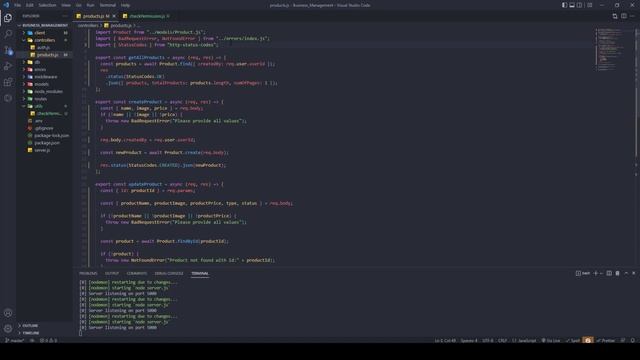640x360 pixels.
Task: Open the Search view in activity bar
Action: [x=8, y=34]
